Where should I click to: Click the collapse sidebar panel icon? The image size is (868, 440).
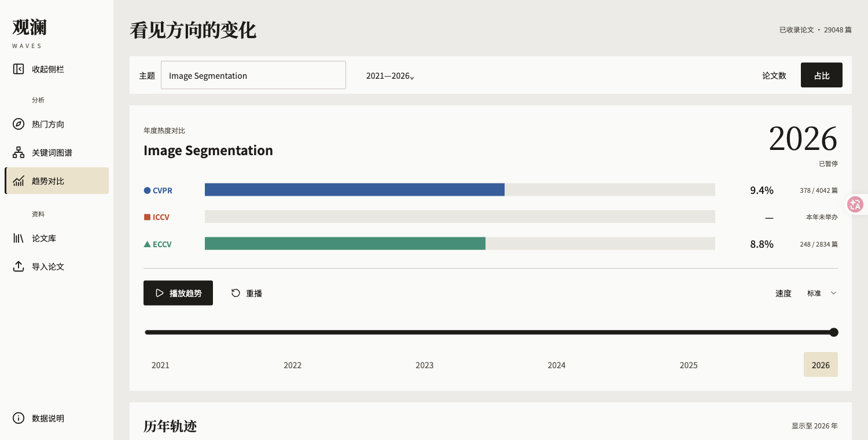pos(19,69)
